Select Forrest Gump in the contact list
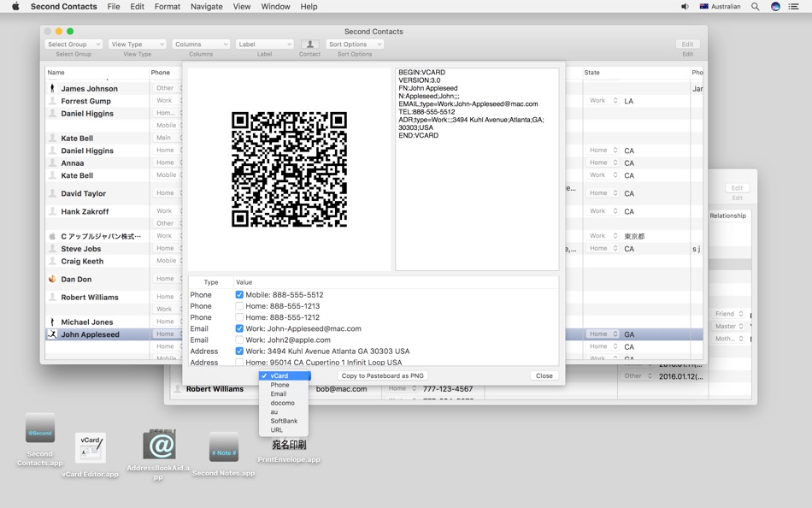Viewport: 812px width, 508px height. tap(85, 101)
